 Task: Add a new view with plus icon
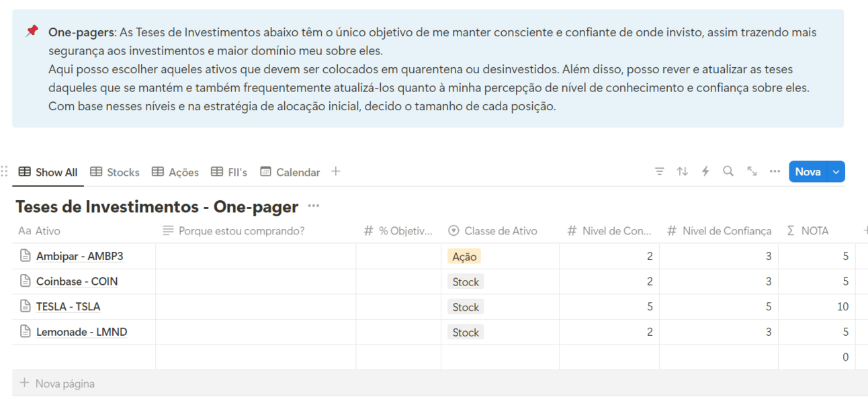click(336, 171)
